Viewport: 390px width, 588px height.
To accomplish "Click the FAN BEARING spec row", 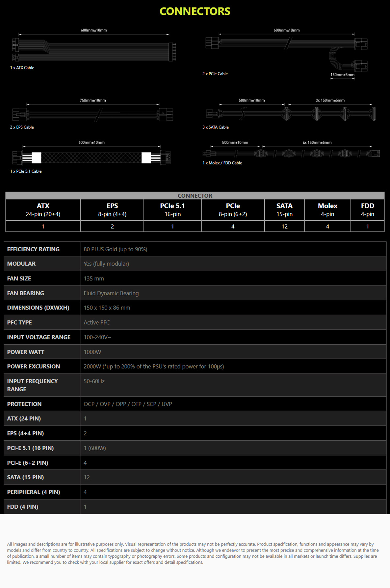I will coord(195,293).
